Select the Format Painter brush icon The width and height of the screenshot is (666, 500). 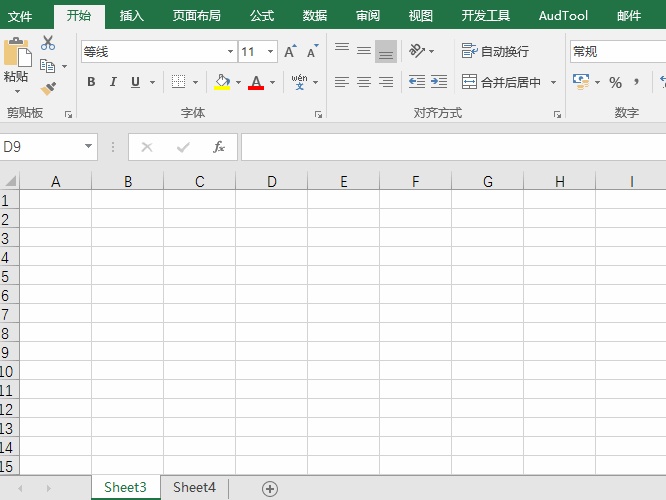(48, 89)
